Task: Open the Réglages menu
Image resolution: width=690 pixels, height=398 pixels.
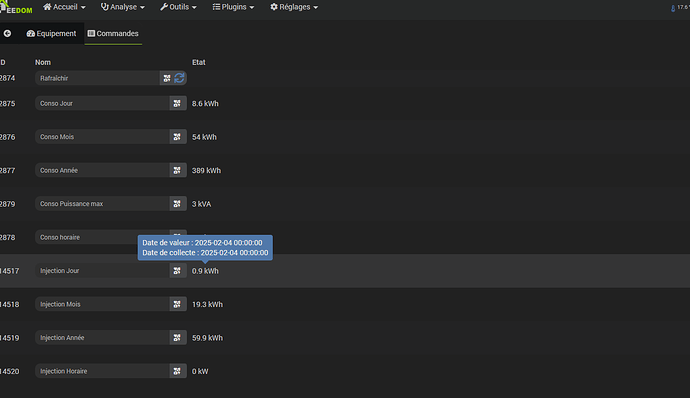Action: click(x=294, y=7)
